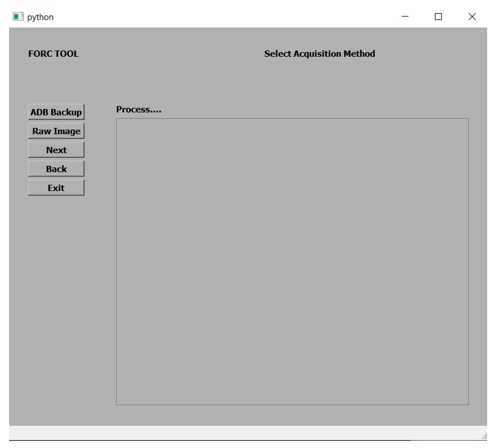Choose the Raw Image acquisition method
Viewport: 495px width, 448px height.
click(56, 131)
